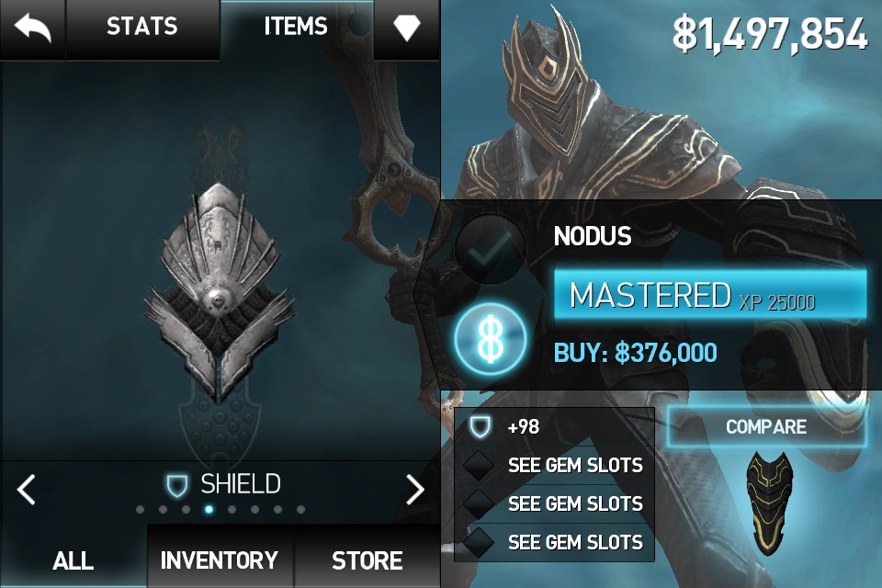Buy Nodus for $376,000
Viewport: 882px width, 588px height.
[x=636, y=353]
